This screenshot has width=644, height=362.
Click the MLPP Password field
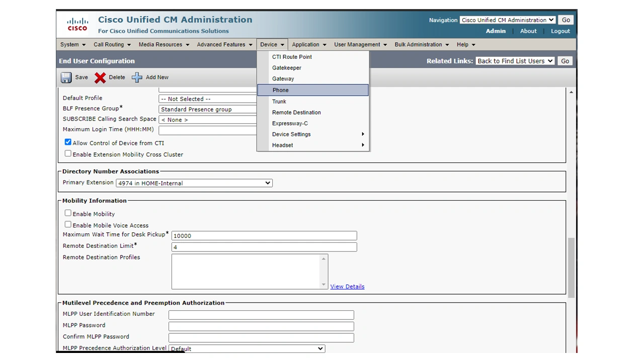(x=261, y=326)
